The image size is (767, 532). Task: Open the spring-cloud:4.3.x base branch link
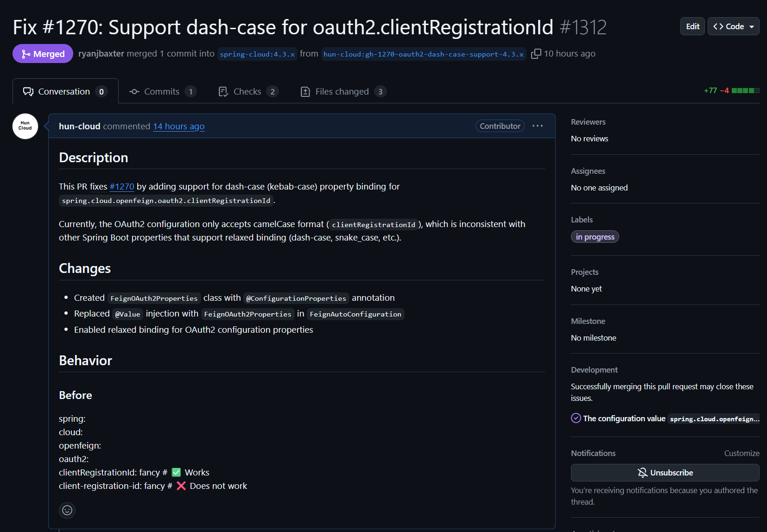257,54
